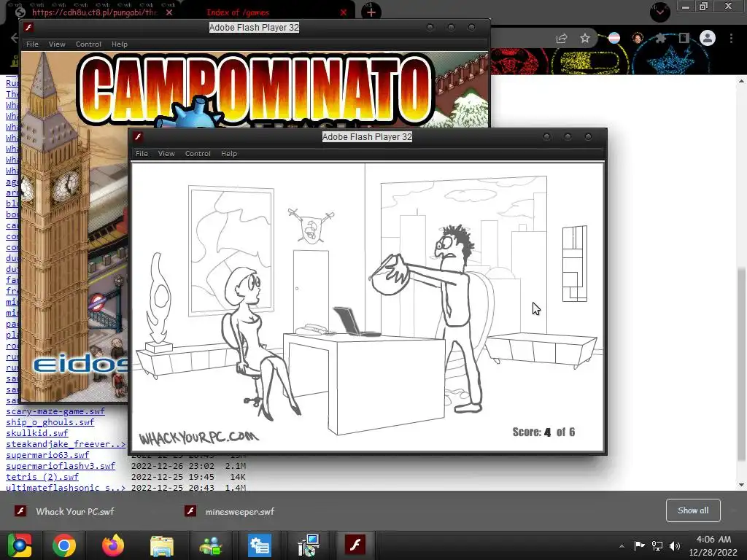
Task: Click Flash icon in Campominato window title bar
Action: 28,27
